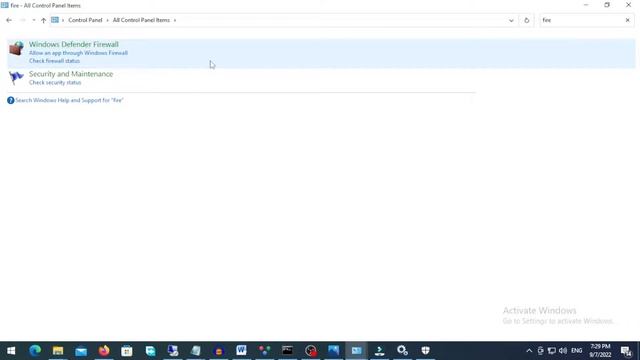Click 'Check firewall status' link

(x=54, y=61)
